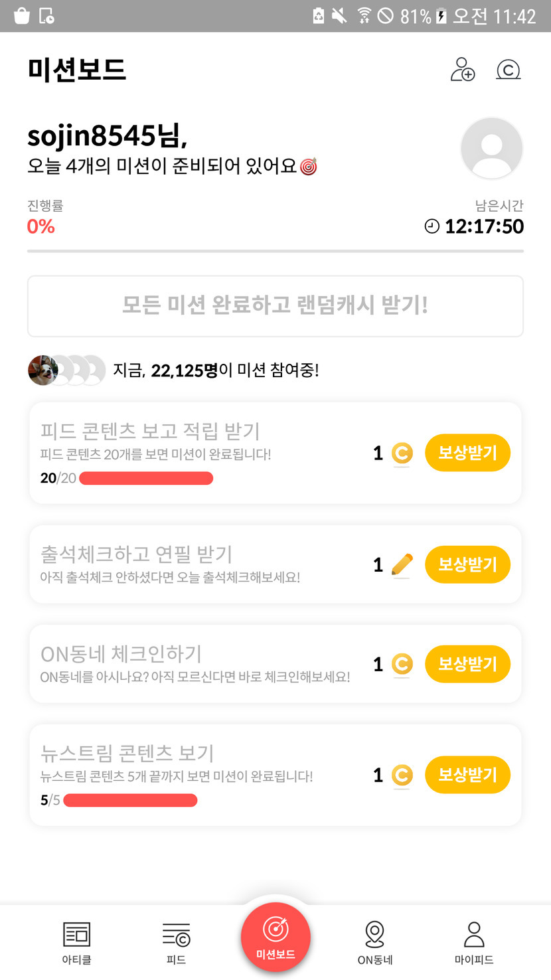Tap the remaining time clock icon
Image resolution: width=551 pixels, height=980 pixels.
pos(432,227)
